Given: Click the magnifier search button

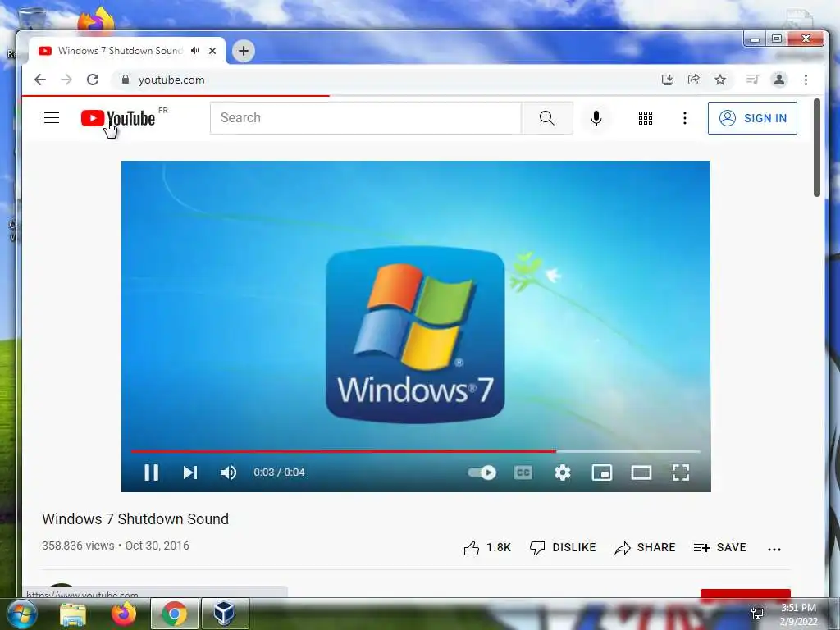Looking at the screenshot, I should [547, 118].
